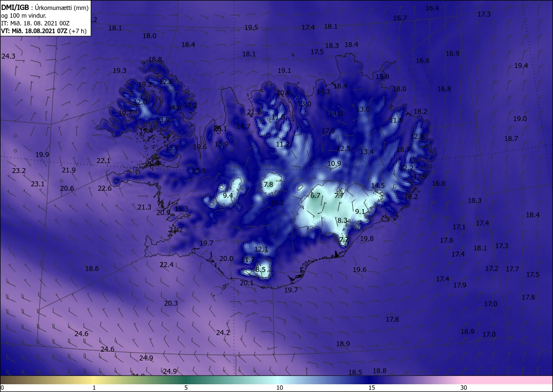553x392 pixels.
Task: Click the value 11.2 on the map
Action: 283,144
